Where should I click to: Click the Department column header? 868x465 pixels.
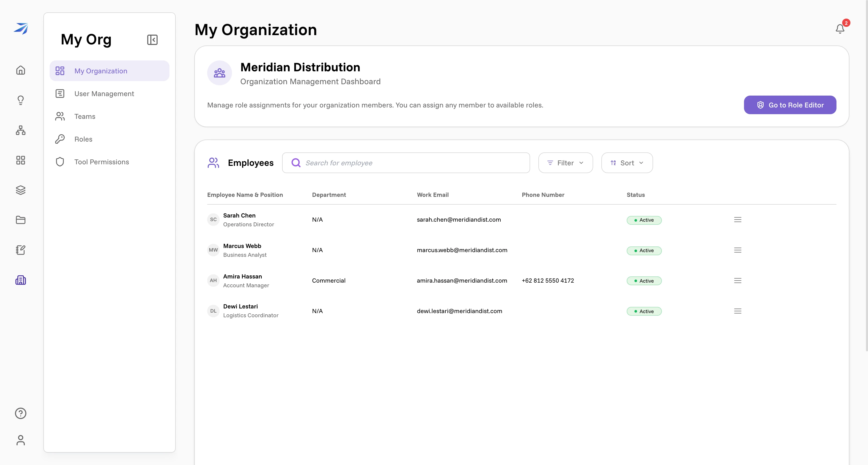click(x=329, y=195)
